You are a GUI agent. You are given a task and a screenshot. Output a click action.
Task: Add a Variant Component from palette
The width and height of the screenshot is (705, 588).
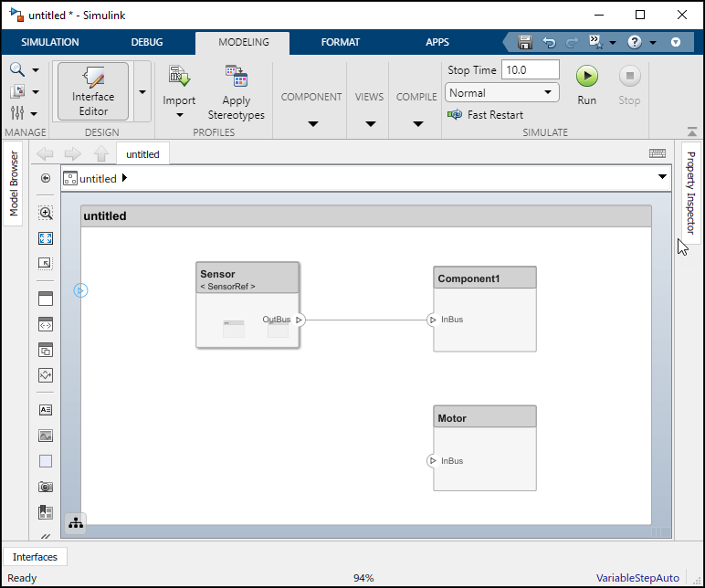pos(46,350)
